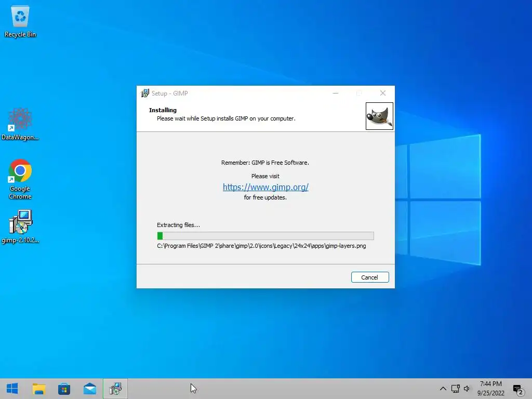
Task: Open the network status tray icon
Action: 455,389
